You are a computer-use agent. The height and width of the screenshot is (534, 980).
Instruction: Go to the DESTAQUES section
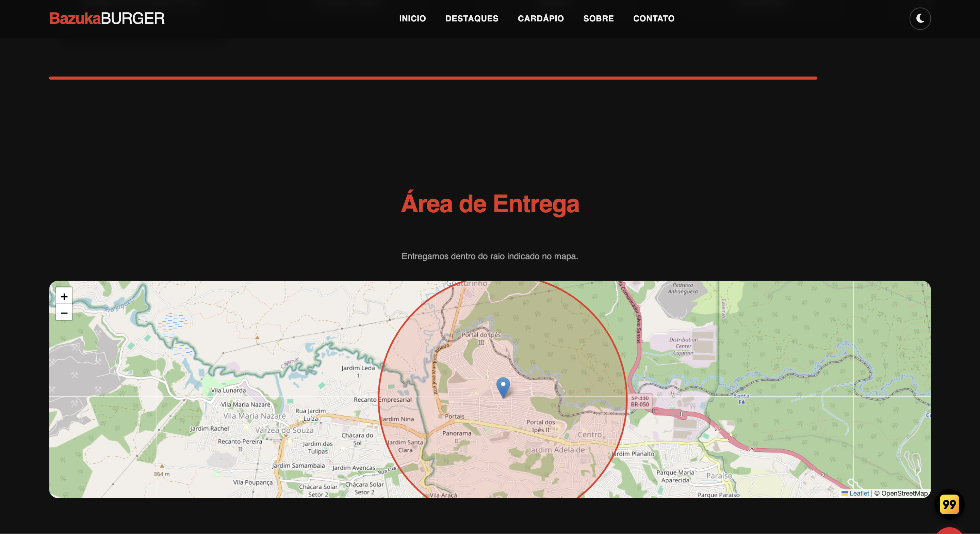pyautogui.click(x=472, y=18)
